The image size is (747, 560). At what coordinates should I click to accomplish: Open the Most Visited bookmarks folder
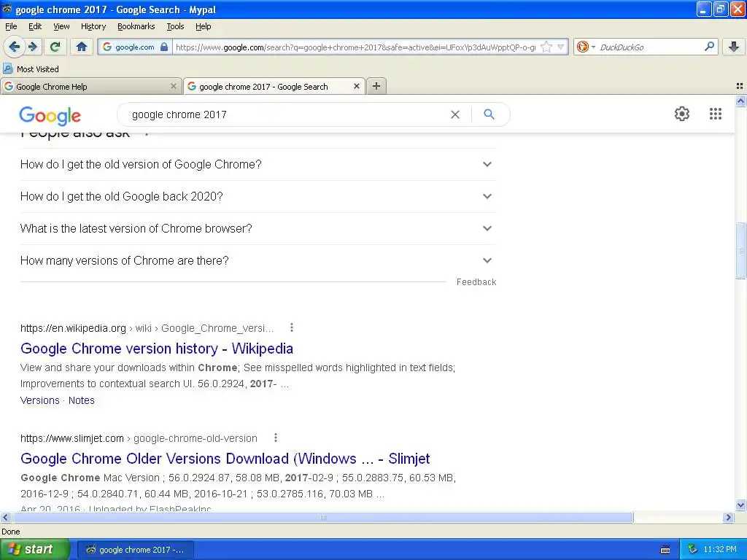(x=31, y=69)
